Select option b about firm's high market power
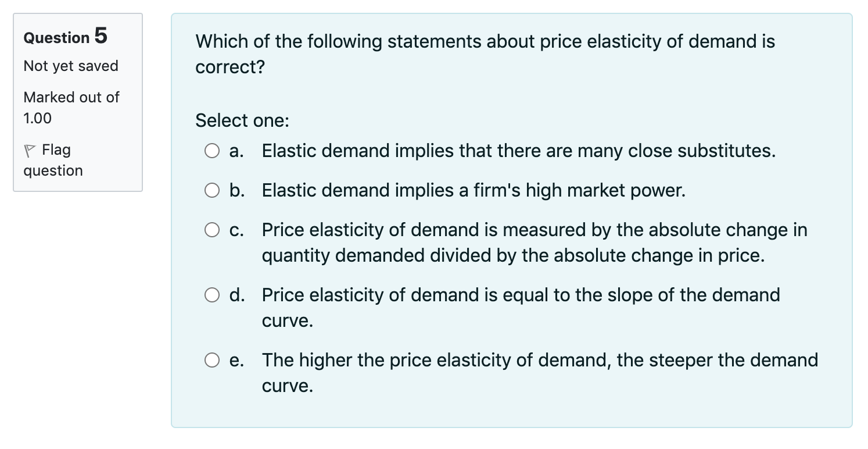 (212, 190)
